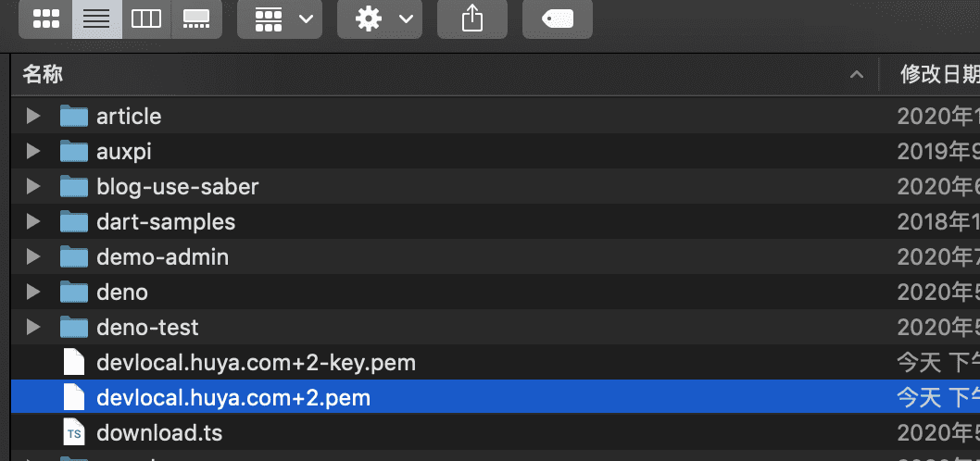Click the Edit Tags button
Screen dimensions: 980x461
tap(558, 19)
